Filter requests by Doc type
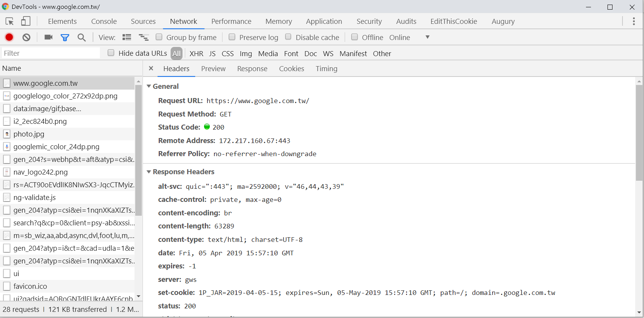The image size is (644, 318). click(x=310, y=53)
